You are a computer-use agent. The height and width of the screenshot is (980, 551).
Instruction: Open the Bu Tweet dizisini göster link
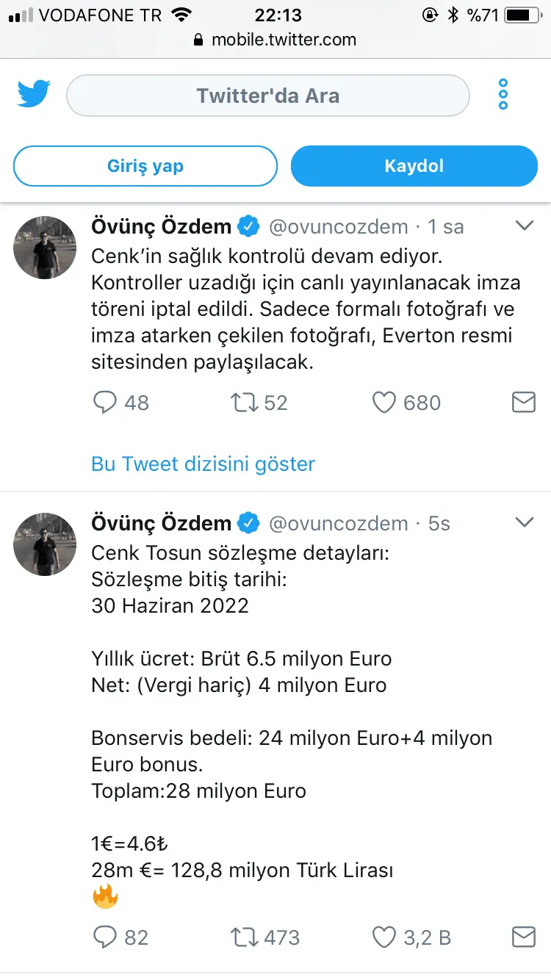pos(203,464)
